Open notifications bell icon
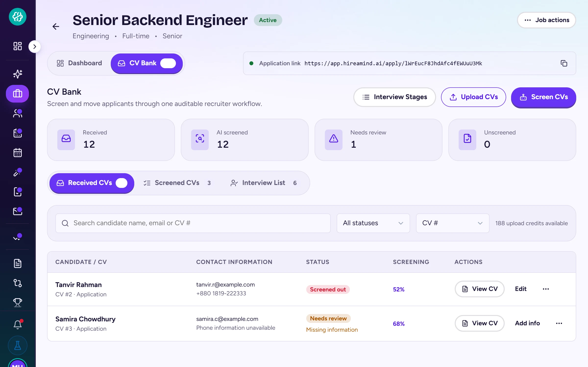Screen dimensions: 588x367 pos(18,324)
